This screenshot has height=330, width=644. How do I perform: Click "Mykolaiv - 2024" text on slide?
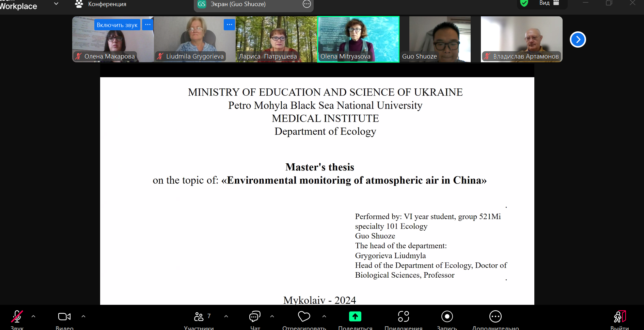click(x=319, y=300)
